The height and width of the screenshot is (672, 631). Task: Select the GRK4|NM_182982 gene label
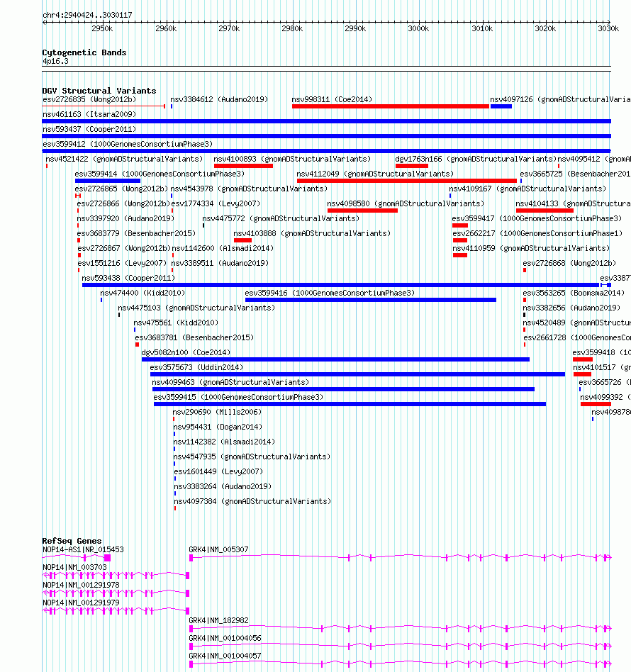218,620
